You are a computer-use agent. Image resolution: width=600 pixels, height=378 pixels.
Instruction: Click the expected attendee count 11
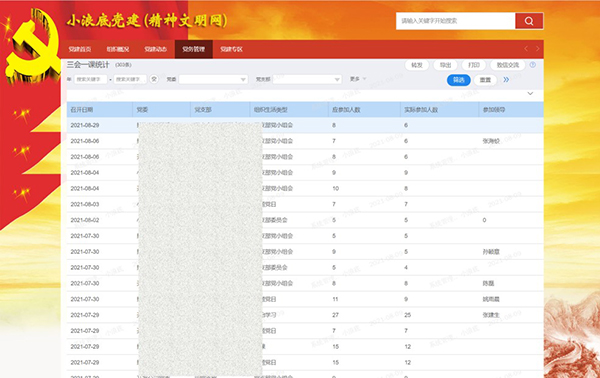pyautogui.click(x=335, y=299)
